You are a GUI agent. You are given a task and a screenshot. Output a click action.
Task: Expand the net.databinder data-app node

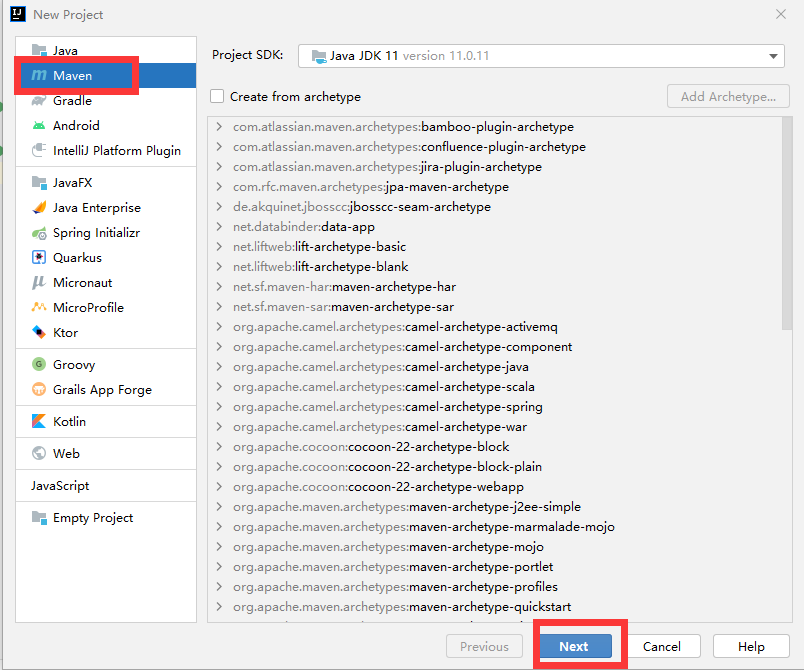(219, 227)
